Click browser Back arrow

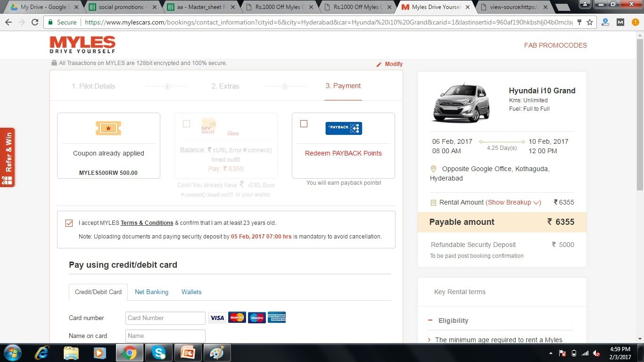click(x=8, y=22)
